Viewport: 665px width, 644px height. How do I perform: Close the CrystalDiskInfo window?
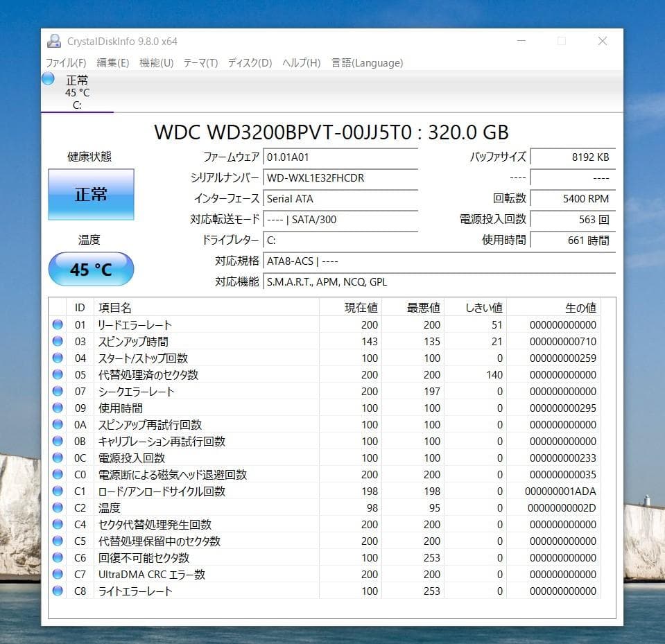pos(602,41)
